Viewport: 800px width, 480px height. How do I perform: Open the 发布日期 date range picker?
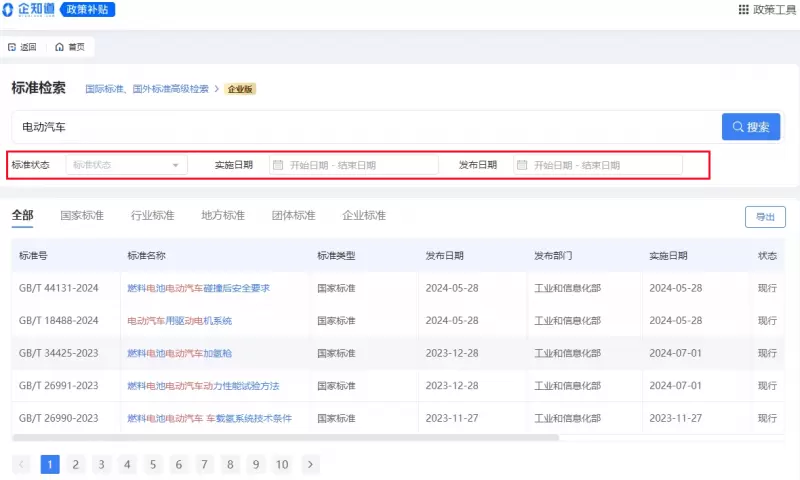pyautogui.click(x=598, y=165)
